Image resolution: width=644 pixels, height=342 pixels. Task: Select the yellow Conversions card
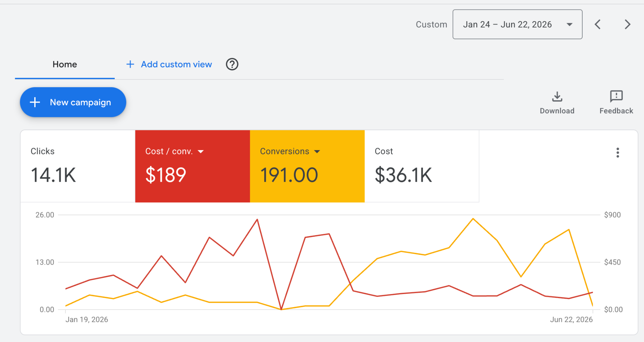pyautogui.click(x=307, y=166)
